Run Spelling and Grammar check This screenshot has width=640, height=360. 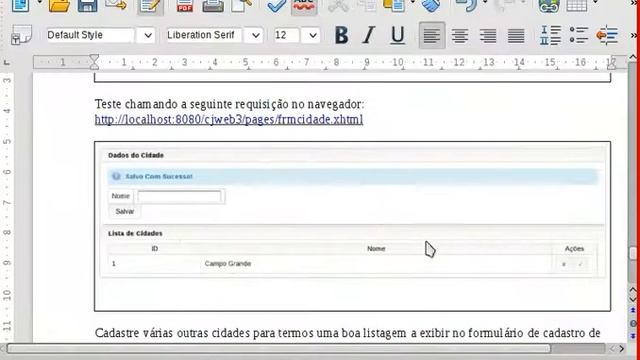276,6
